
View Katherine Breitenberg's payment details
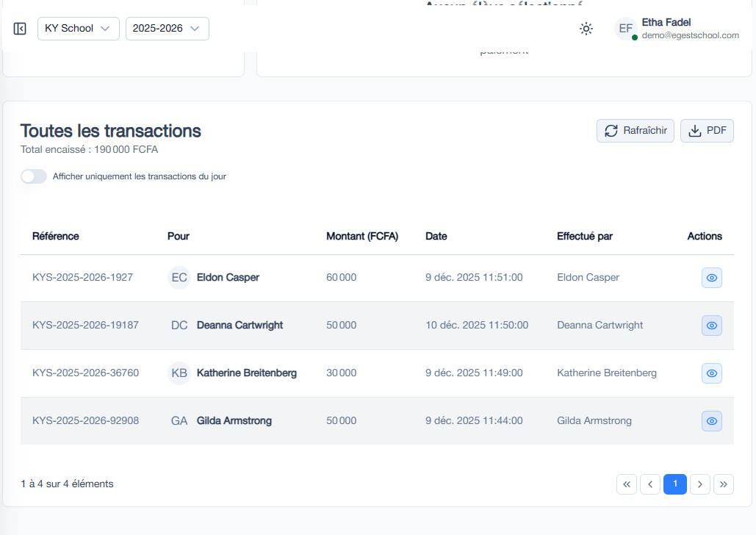[x=711, y=373]
